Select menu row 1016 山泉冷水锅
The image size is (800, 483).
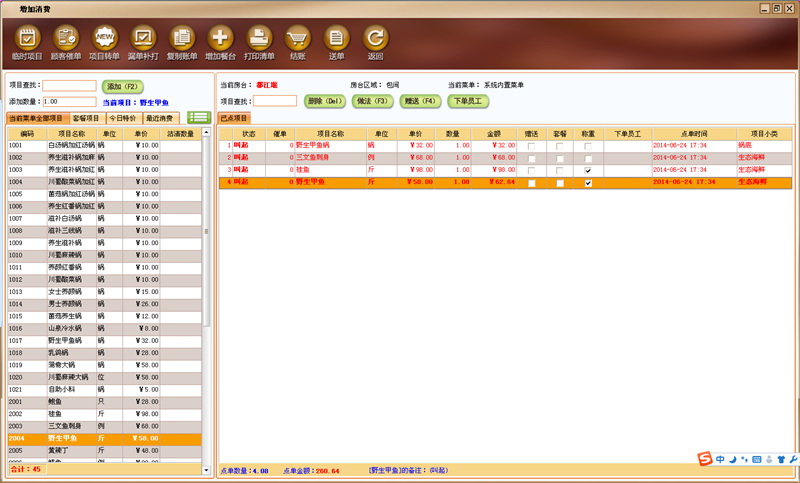click(105, 328)
